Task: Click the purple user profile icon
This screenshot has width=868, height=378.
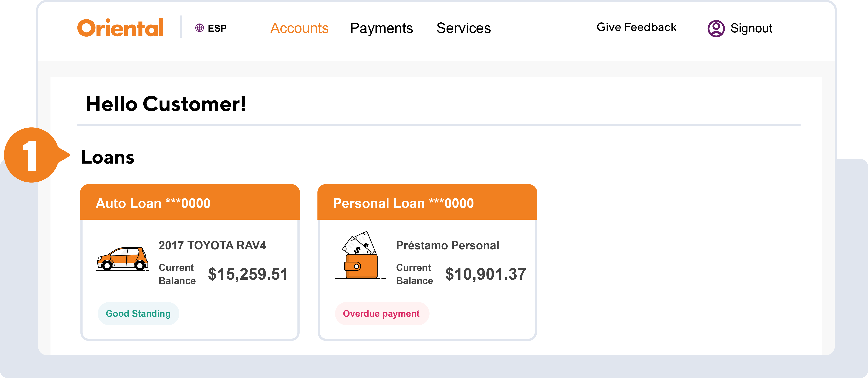Action: (716, 28)
